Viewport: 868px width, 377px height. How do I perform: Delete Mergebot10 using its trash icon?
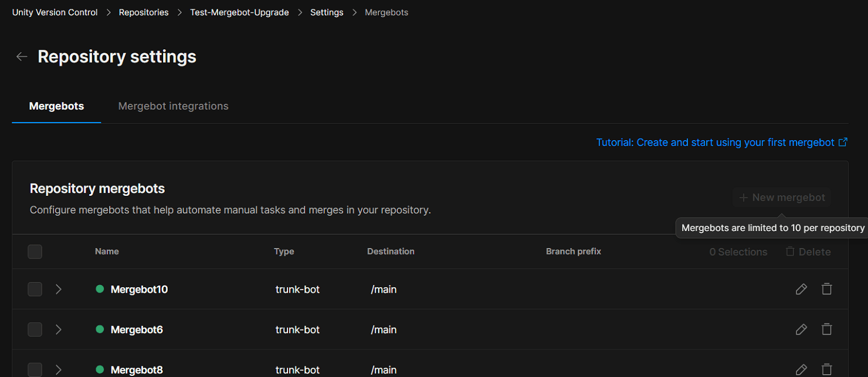coord(827,289)
